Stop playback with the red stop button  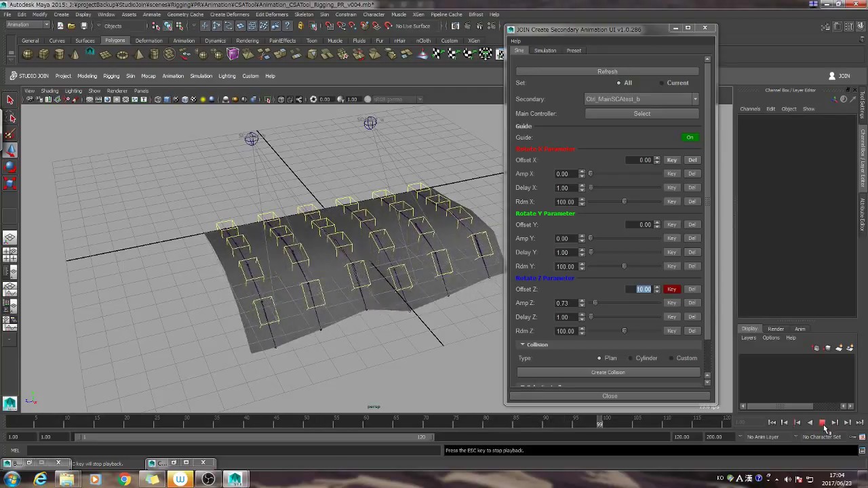[822, 422]
